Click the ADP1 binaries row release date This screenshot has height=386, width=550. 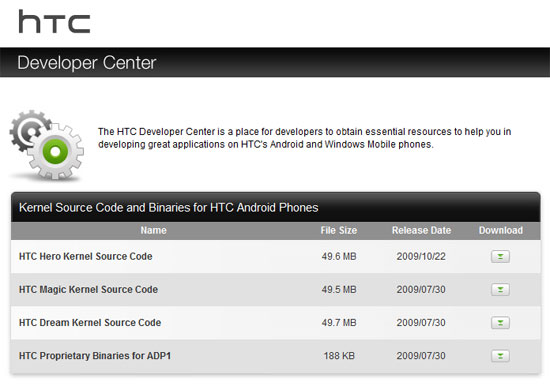(421, 356)
